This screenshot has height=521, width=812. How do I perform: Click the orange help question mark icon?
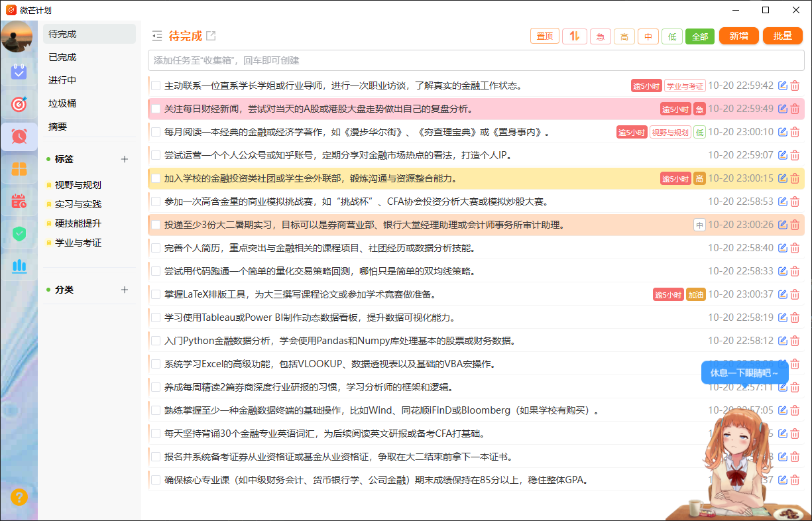[19, 497]
